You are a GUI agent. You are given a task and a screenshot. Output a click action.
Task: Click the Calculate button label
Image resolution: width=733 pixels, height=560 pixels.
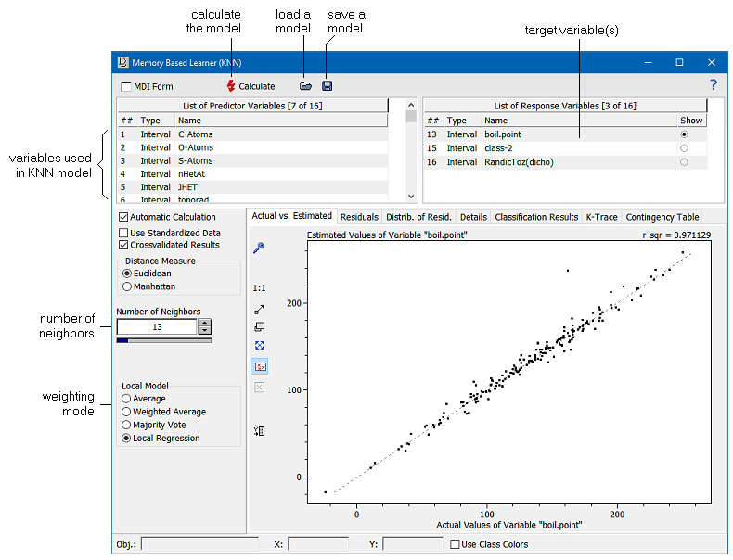tap(257, 86)
